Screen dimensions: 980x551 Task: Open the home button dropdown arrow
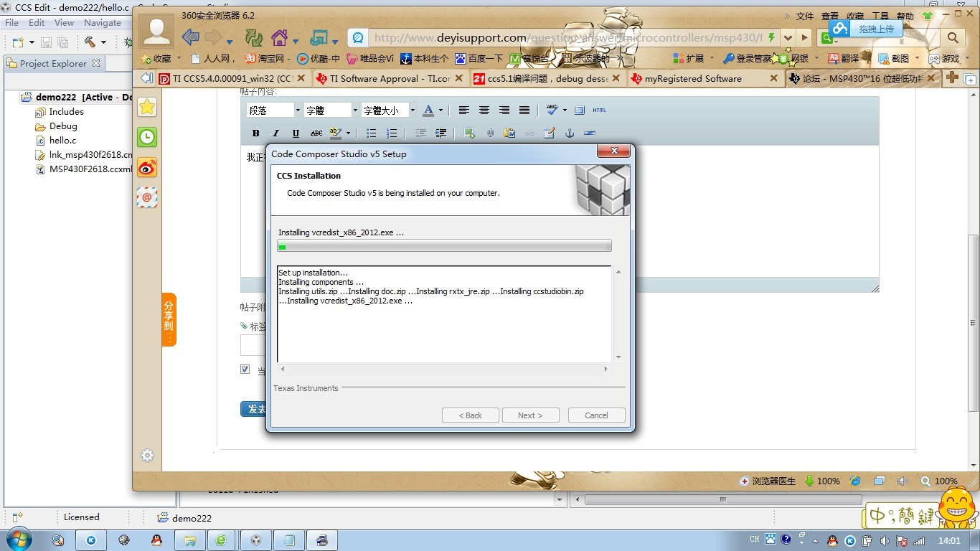click(x=295, y=41)
